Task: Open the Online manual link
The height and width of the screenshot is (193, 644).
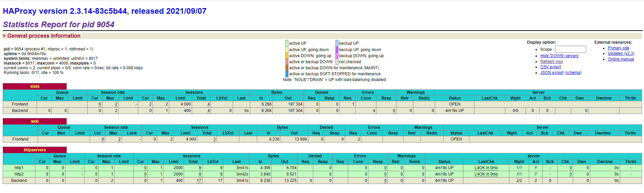Action: click(620, 59)
